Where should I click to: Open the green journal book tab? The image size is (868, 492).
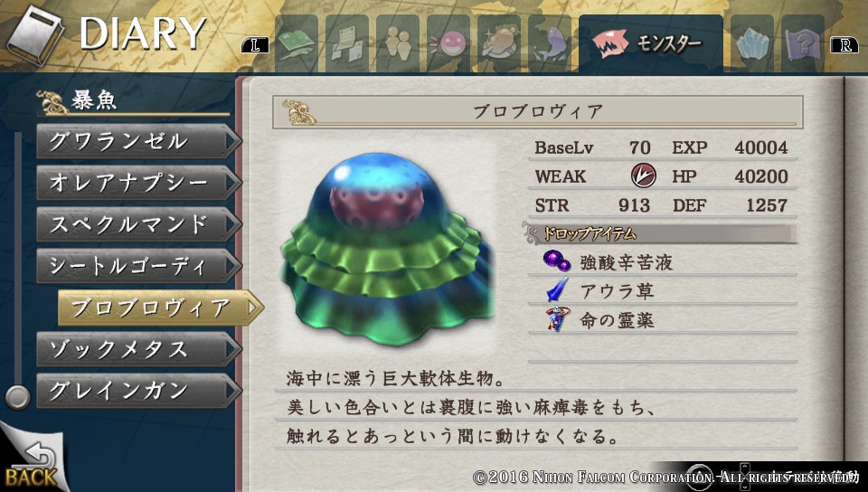[297, 43]
